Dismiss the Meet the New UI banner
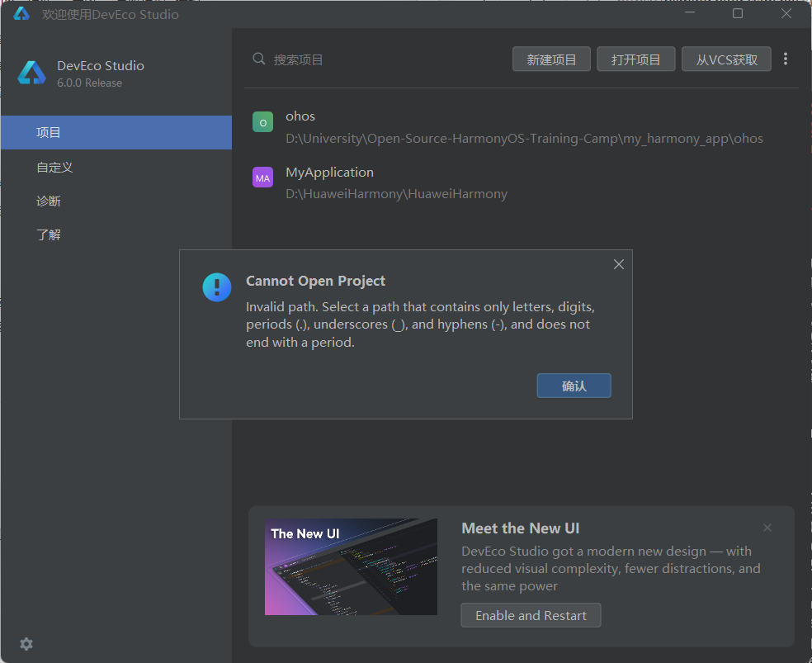This screenshot has width=812, height=663. tap(767, 528)
